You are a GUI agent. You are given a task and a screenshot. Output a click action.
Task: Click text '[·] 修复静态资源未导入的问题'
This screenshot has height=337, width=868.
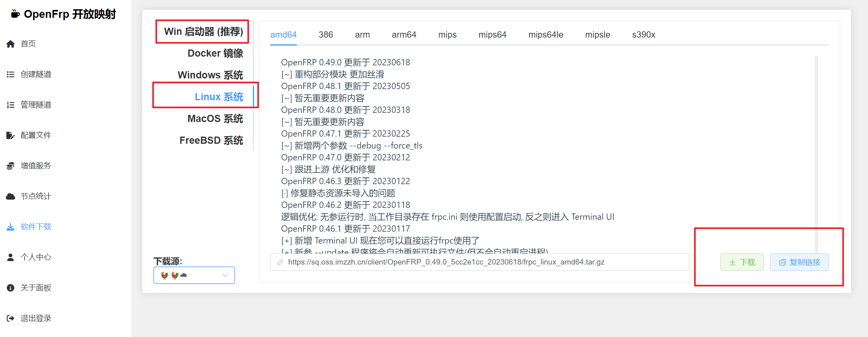pyautogui.click(x=338, y=193)
